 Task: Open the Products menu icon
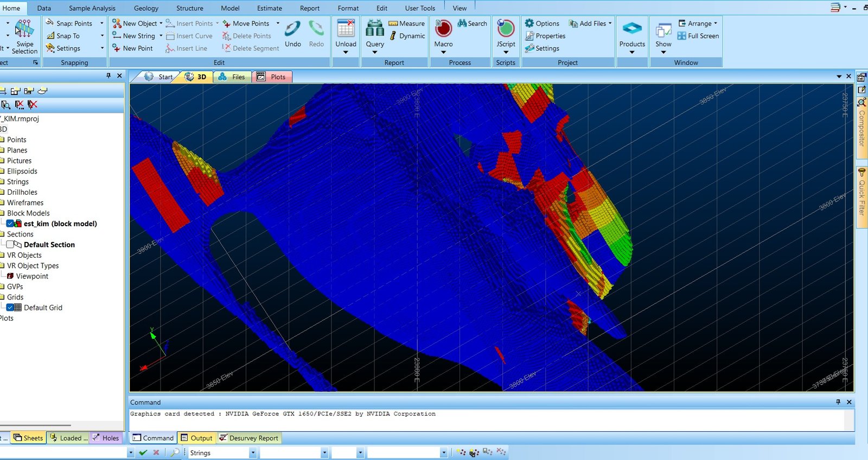(x=632, y=28)
